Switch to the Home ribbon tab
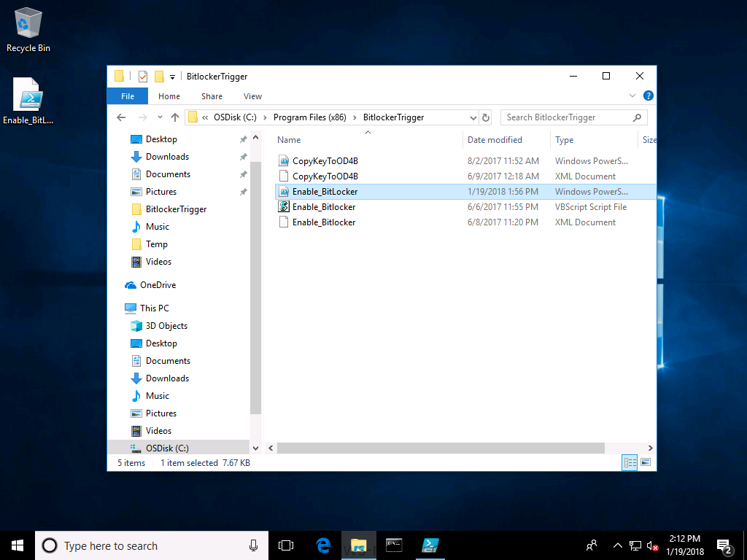This screenshot has width=747, height=560. click(169, 96)
